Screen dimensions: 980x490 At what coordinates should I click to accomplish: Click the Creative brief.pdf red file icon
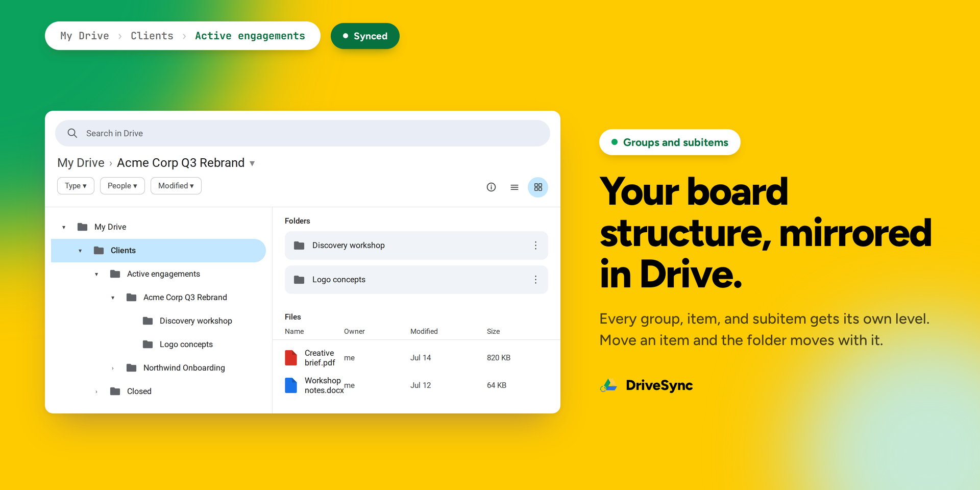291,358
